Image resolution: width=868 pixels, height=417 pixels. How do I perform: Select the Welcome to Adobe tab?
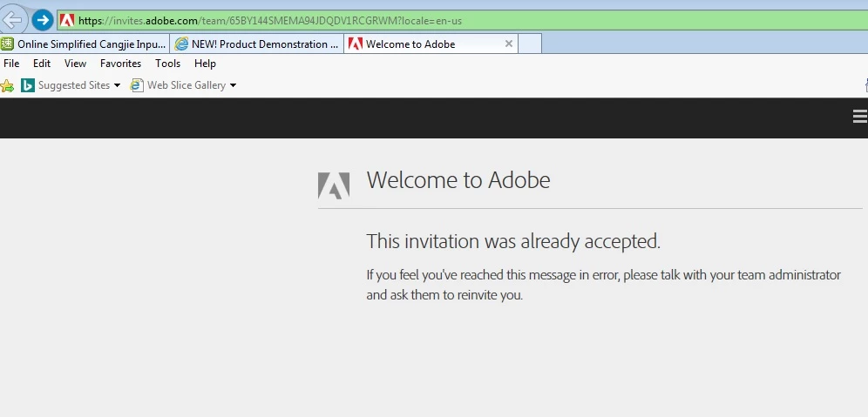431,44
